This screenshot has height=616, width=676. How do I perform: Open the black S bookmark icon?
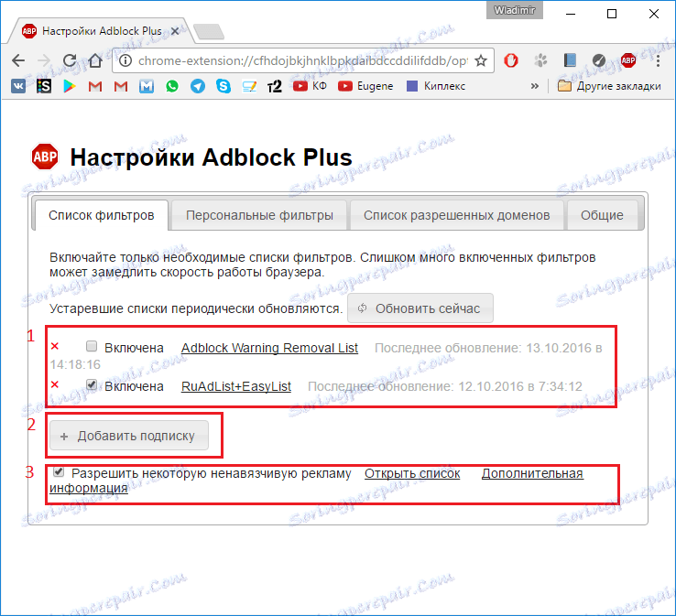pos(44,86)
